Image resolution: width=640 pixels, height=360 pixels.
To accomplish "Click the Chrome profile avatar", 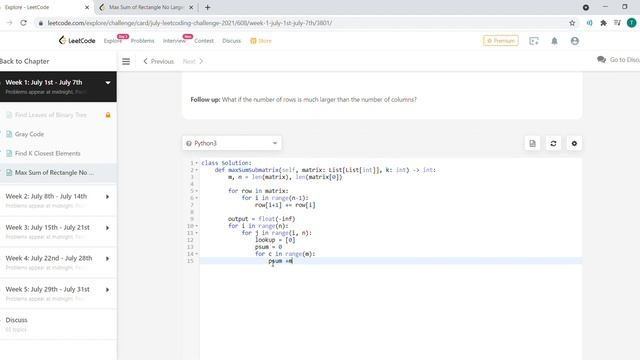I will pyautogui.click(x=631, y=23).
